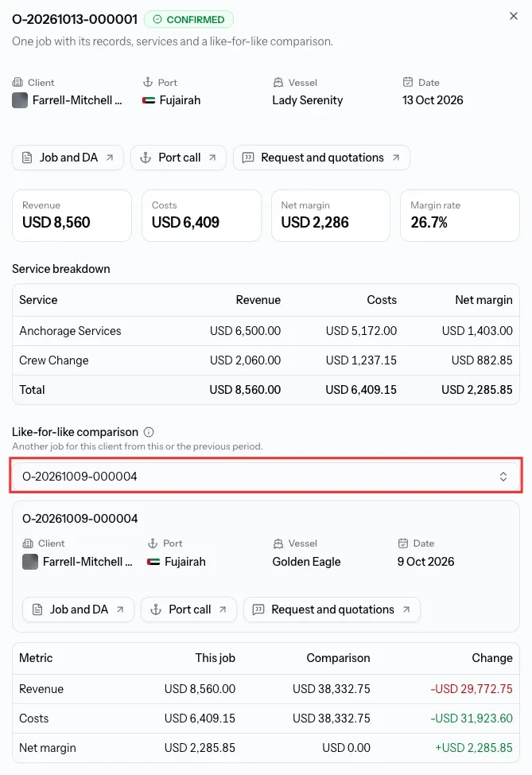Click the date 9 Oct 2026
532x775 pixels.
(425, 562)
